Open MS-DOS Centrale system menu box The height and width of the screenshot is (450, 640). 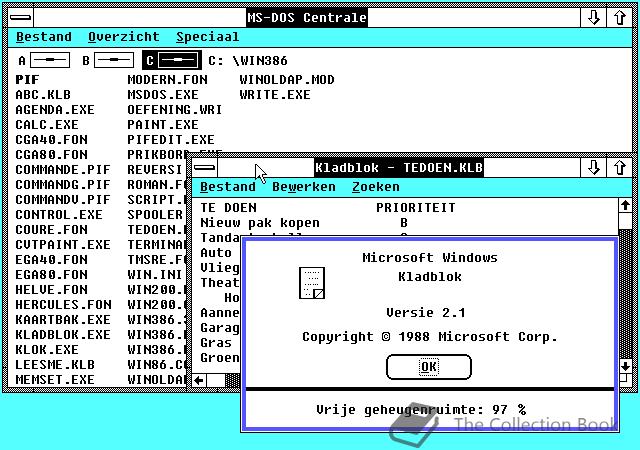point(20,18)
